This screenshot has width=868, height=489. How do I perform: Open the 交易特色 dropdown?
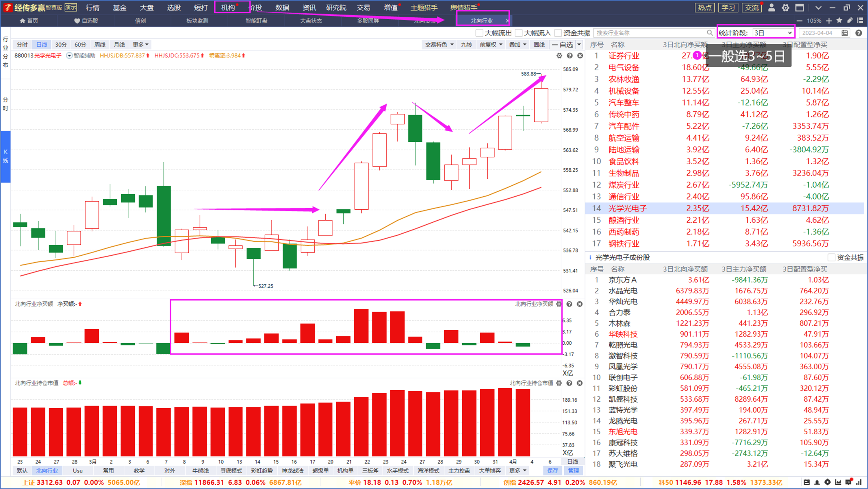(439, 45)
